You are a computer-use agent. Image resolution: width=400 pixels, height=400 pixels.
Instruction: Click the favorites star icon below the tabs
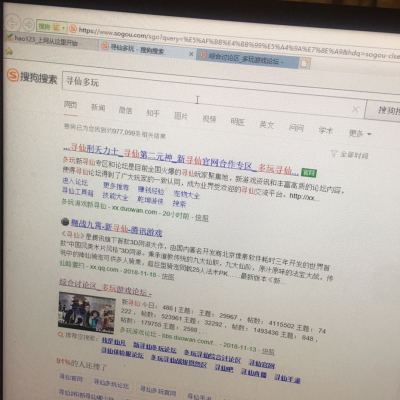9,51
